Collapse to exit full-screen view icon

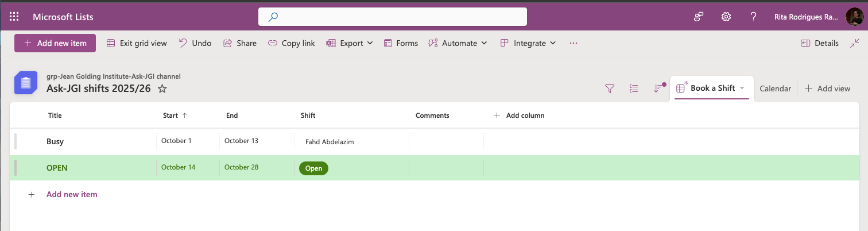point(855,43)
